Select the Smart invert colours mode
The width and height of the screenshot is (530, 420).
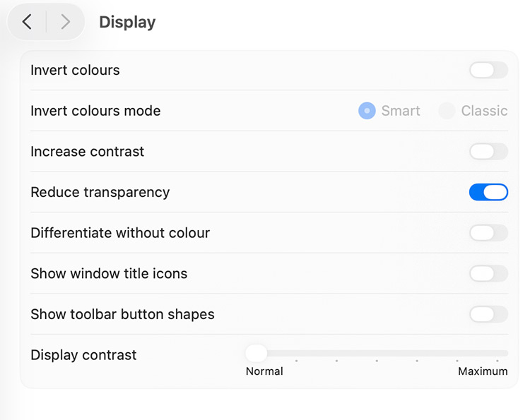click(367, 111)
